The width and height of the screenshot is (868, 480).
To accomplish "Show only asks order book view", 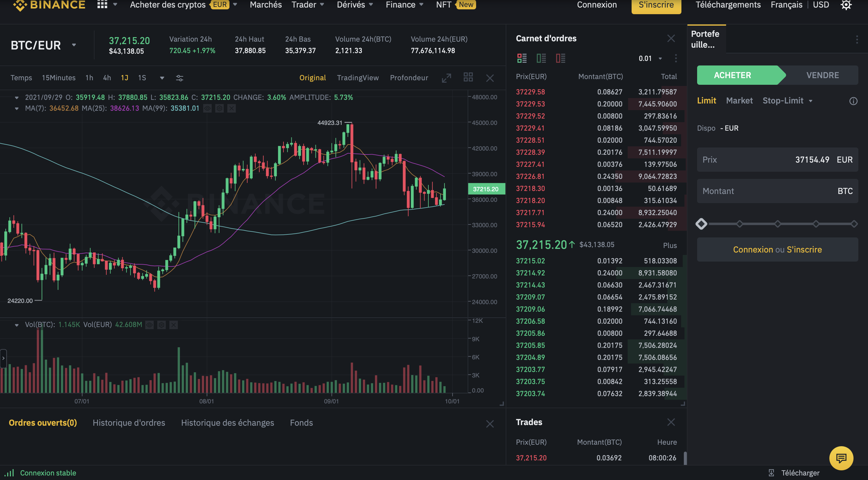I will pos(560,58).
